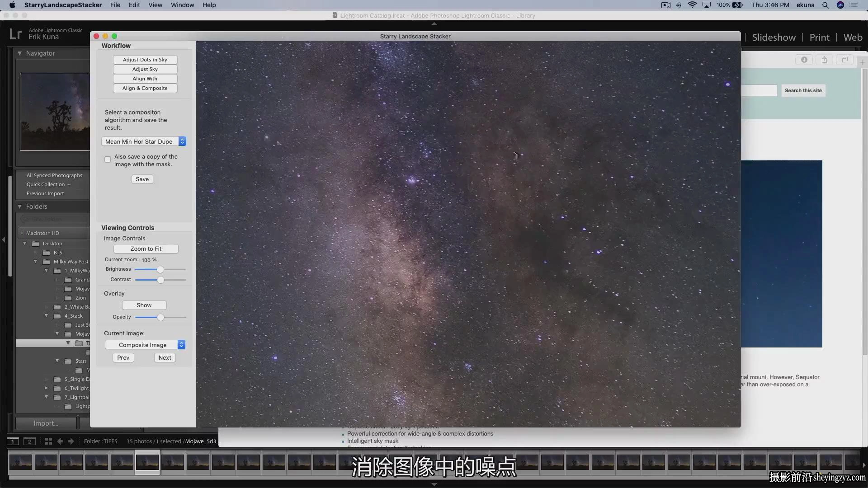
Task: Click the Lightroom go back arrow icon
Action: tap(60, 441)
